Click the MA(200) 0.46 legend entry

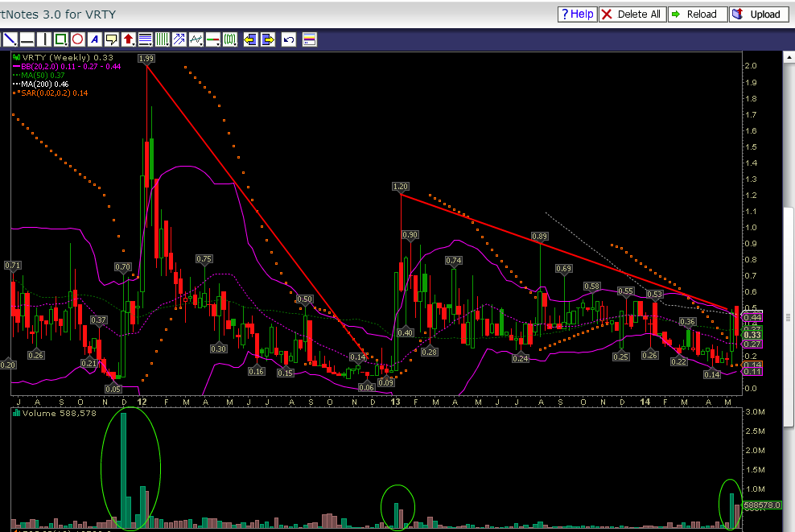point(40,85)
